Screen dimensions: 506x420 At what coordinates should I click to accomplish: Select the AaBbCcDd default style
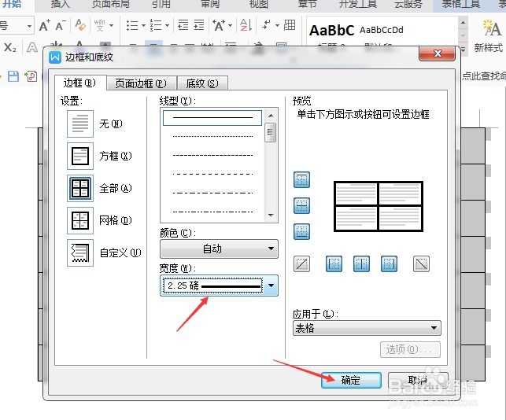(x=382, y=30)
